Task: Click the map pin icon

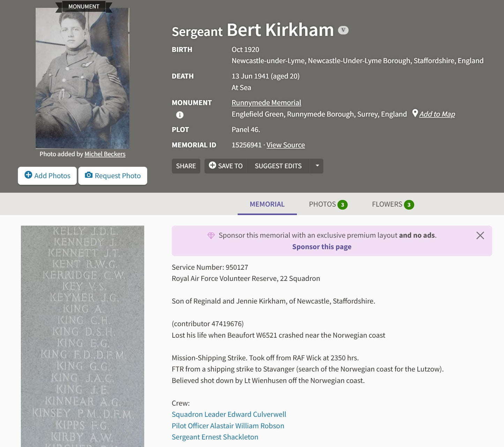Action: [415, 113]
